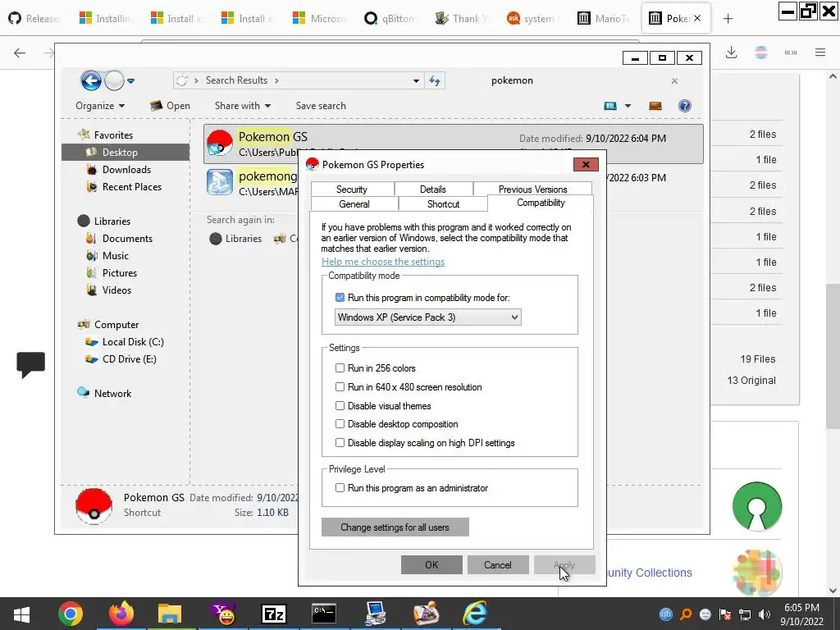Screen dimensions: 840x630
Task: Enable Run in 640 x 480 screen resolution
Action: click(x=340, y=387)
